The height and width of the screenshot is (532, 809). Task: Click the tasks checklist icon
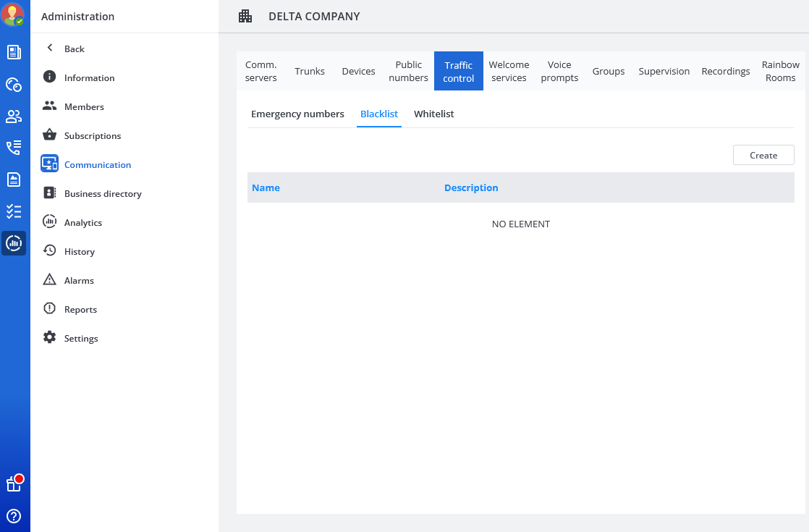pos(14,211)
